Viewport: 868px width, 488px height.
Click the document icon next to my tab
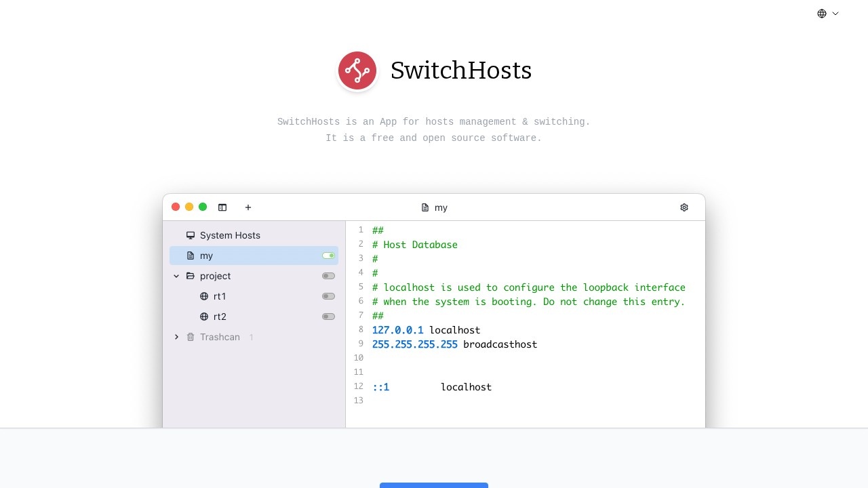[424, 207]
